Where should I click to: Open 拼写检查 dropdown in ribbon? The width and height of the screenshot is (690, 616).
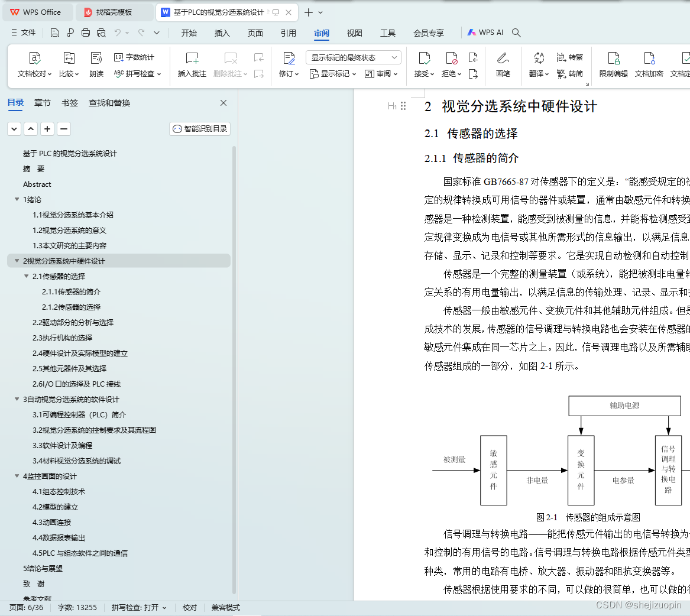click(137, 74)
